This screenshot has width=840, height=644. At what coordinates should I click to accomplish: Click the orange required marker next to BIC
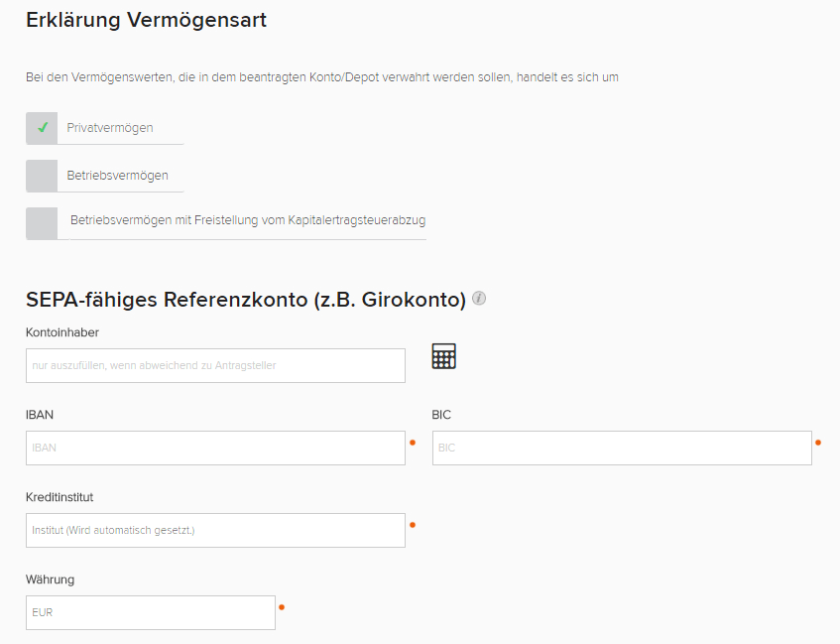[818, 442]
